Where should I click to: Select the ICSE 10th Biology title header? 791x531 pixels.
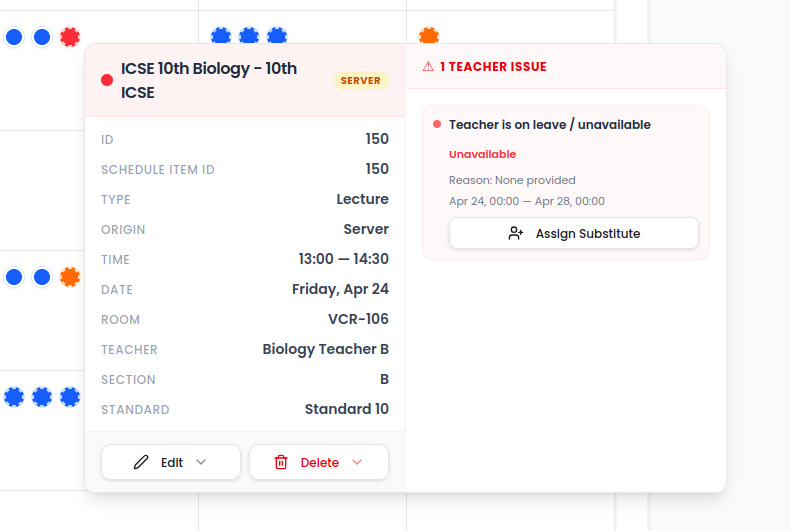[209, 81]
